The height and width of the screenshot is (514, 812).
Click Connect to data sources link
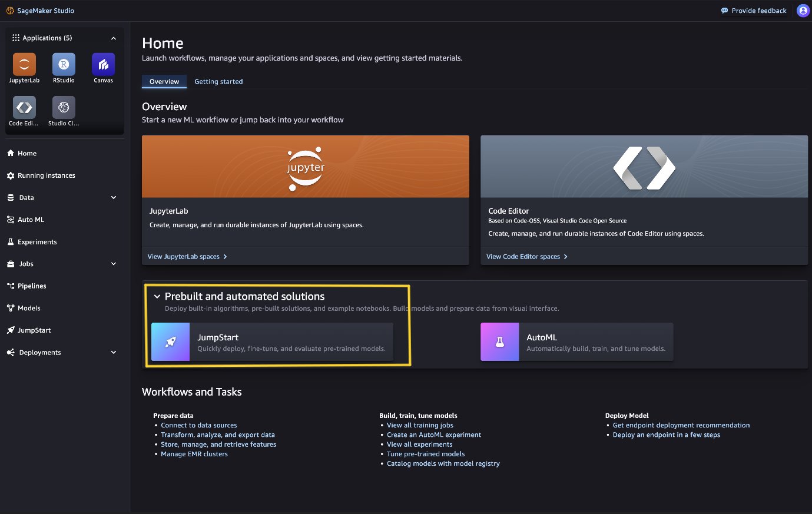point(199,425)
